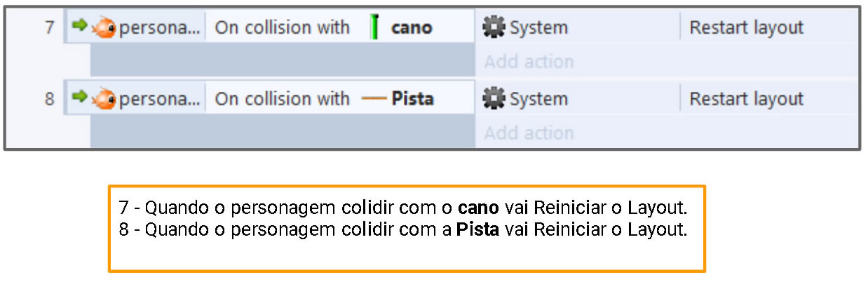Select the personagem fish icon in event 7
Image resolution: width=868 pixels, height=282 pixels.
point(104,27)
